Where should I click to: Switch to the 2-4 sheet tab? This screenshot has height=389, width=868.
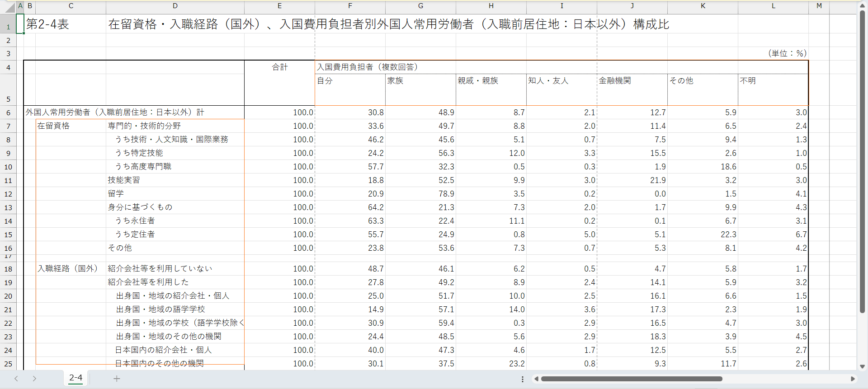click(x=76, y=378)
